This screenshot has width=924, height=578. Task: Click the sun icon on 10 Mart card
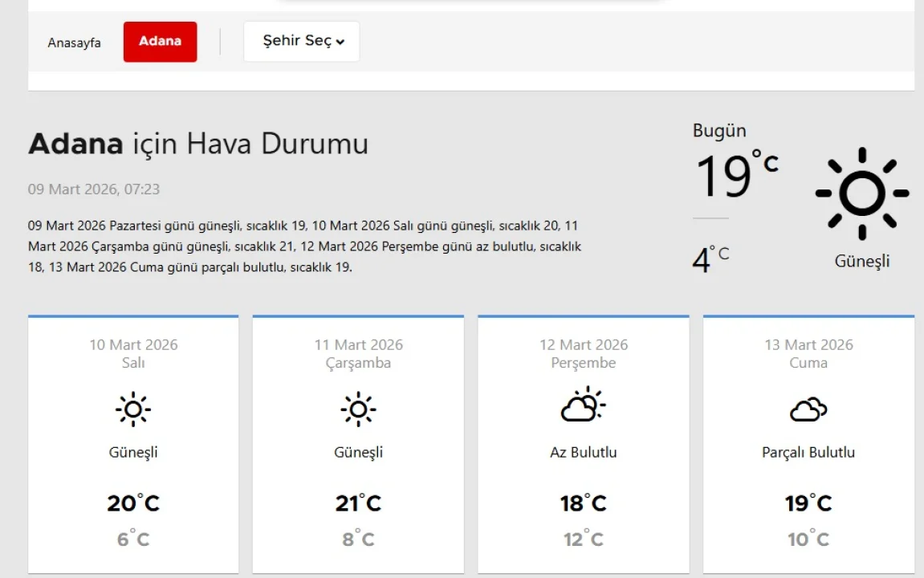click(x=133, y=409)
